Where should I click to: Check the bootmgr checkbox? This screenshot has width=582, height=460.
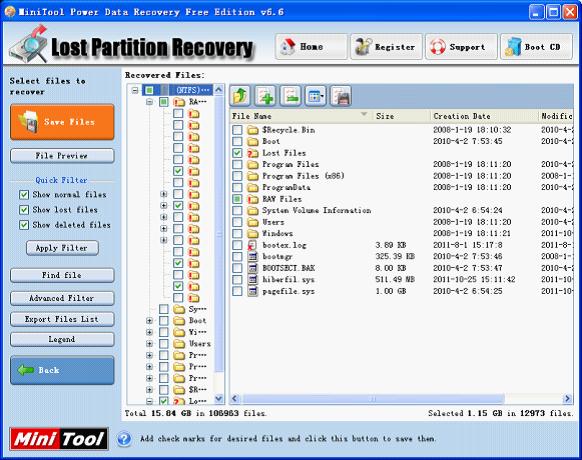coord(237,257)
